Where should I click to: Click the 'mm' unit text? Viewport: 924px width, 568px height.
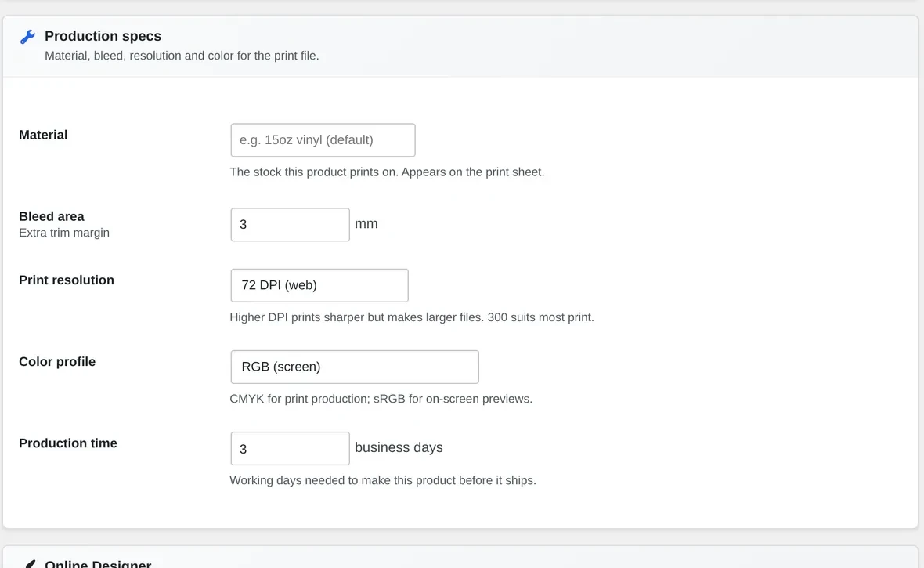point(366,224)
